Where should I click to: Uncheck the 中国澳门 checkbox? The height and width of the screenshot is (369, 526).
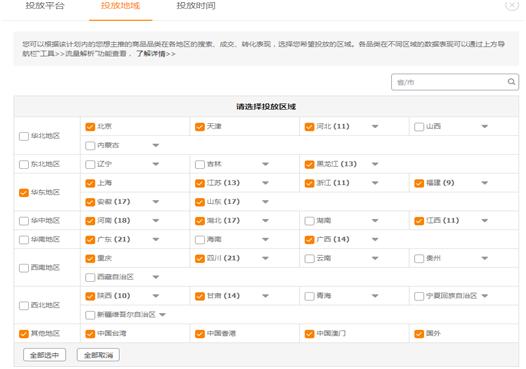coord(309,334)
